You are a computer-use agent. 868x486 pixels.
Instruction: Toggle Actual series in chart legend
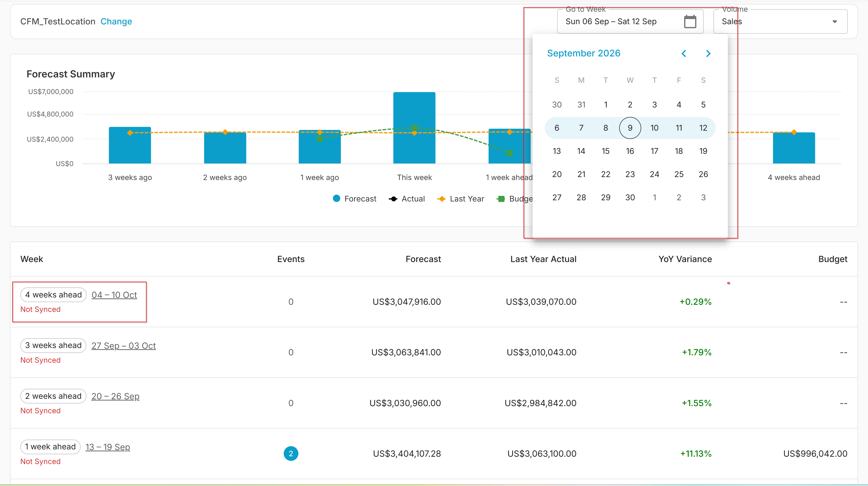(x=407, y=199)
